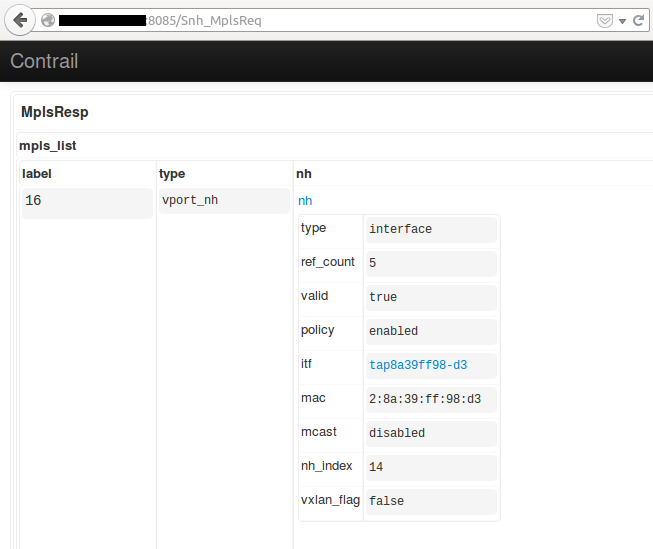Click the label column header

(37, 174)
